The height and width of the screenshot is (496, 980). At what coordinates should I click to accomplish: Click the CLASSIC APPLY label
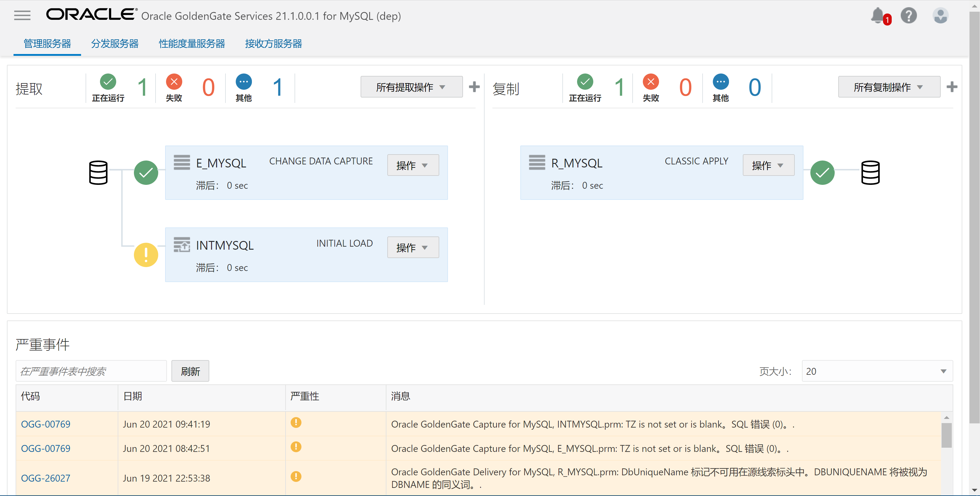pos(696,161)
